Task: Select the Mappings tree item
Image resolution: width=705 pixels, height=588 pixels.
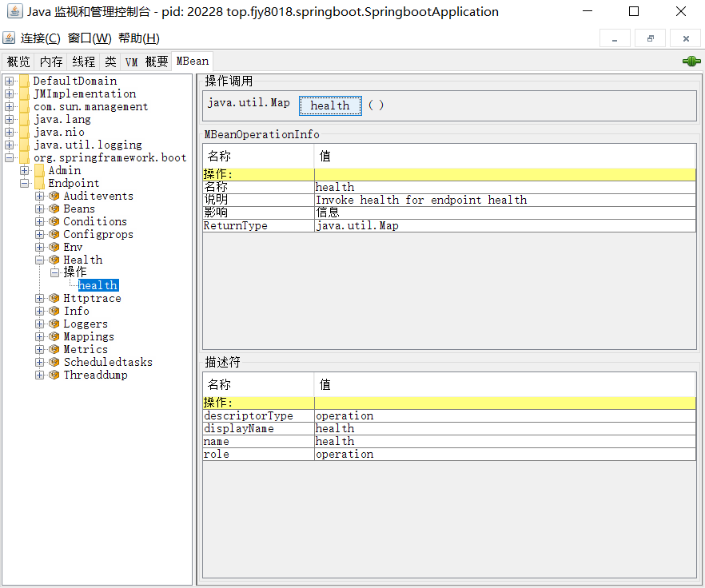Action: click(x=89, y=336)
